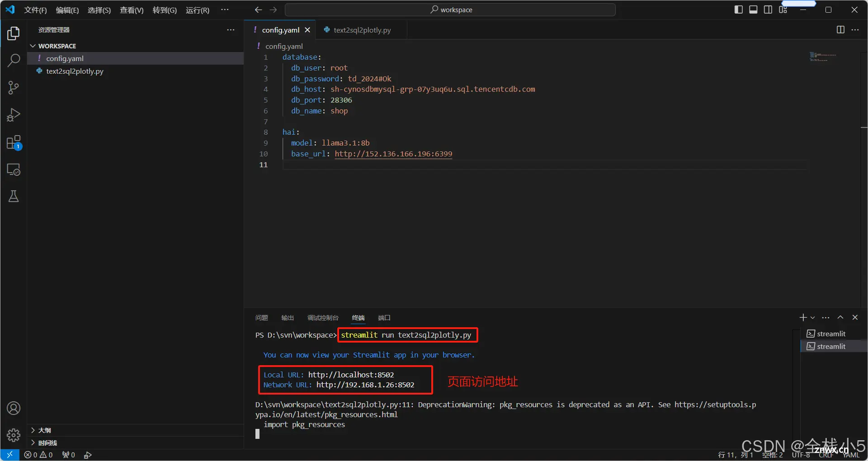This screenshot has height=461, width=868.
Task: Open the Network URL http://192.168.1.26:8502 link
Action: [x=365, y=385]
